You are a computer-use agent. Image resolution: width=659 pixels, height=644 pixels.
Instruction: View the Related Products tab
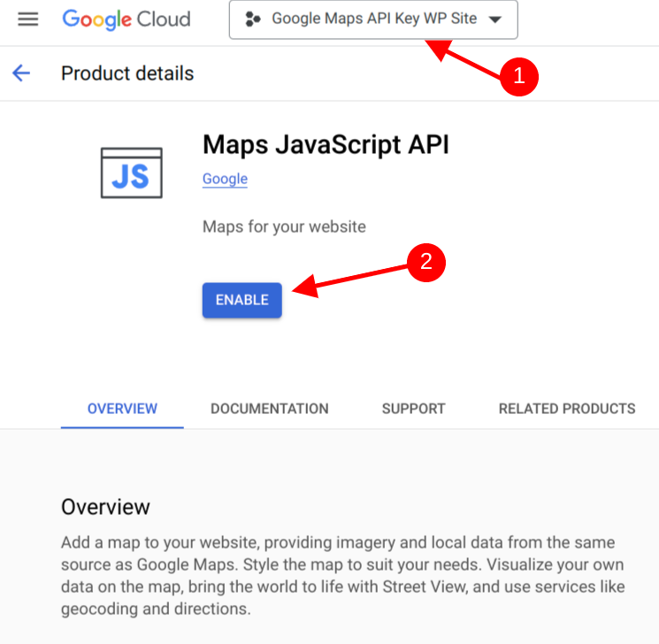567,409
